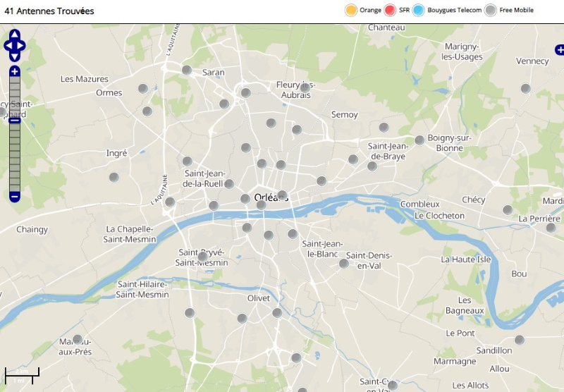Click the Allou place label

499,369
